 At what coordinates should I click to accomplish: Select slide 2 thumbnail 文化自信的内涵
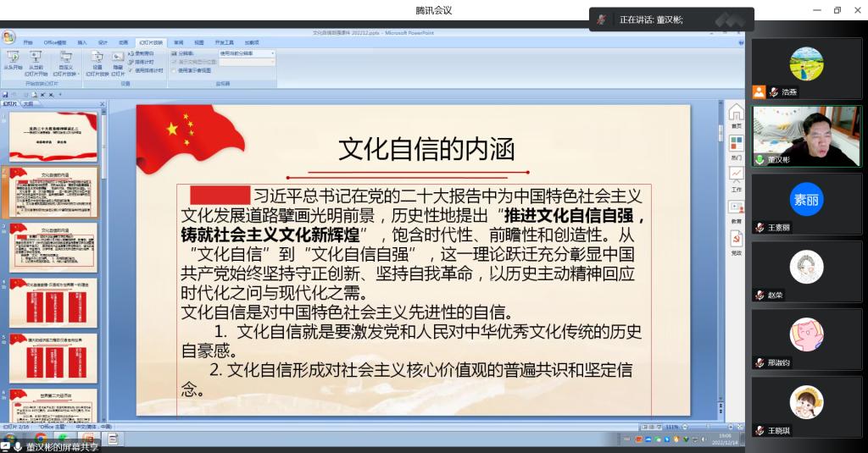[53, 192]
